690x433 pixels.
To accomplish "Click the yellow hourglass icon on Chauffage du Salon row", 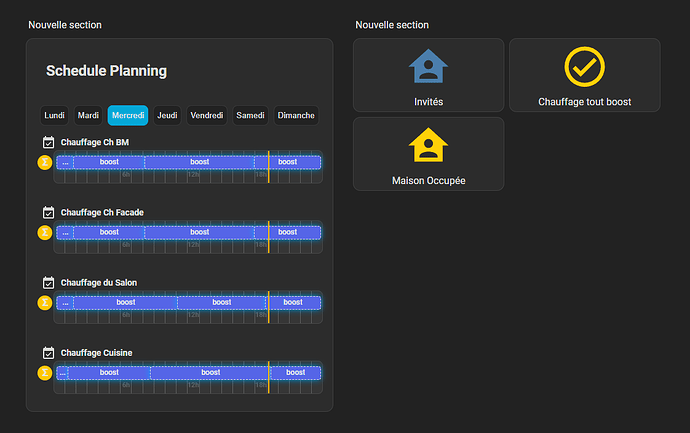I will [x=44, y=302].
